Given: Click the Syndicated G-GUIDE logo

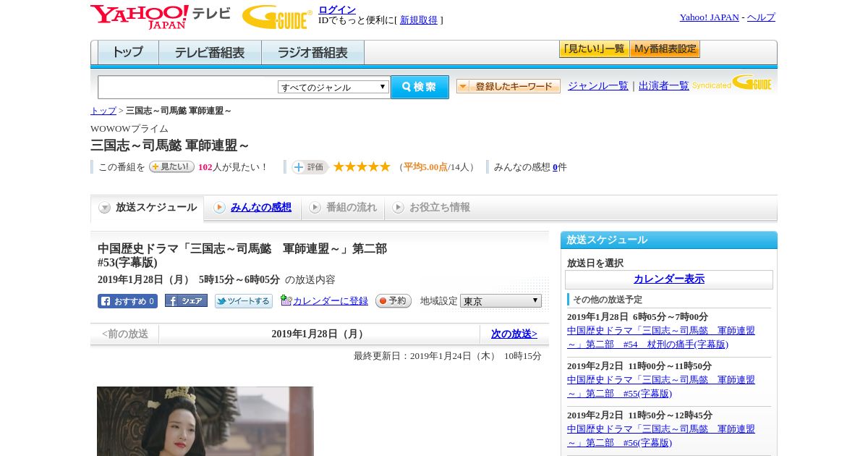Looking at the screenshot, I should click(x=732, y=83).
